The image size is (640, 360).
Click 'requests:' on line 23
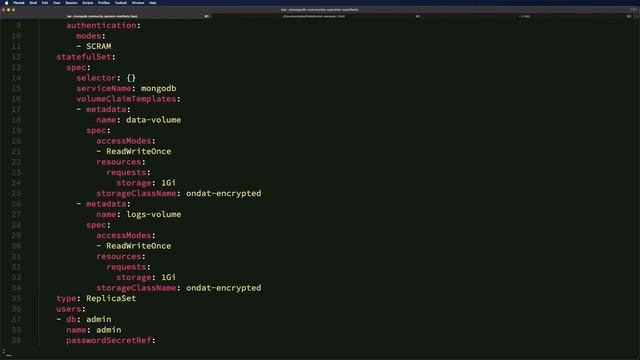(128, 173)
